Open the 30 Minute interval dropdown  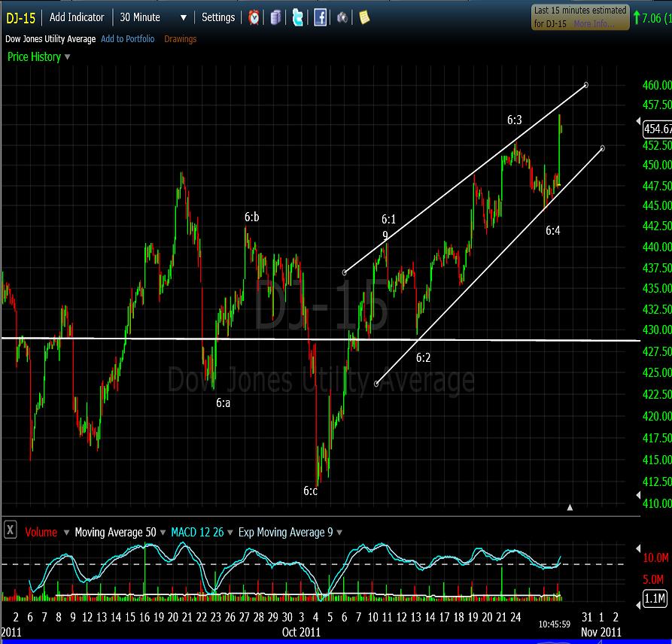(x=184, y=18)
